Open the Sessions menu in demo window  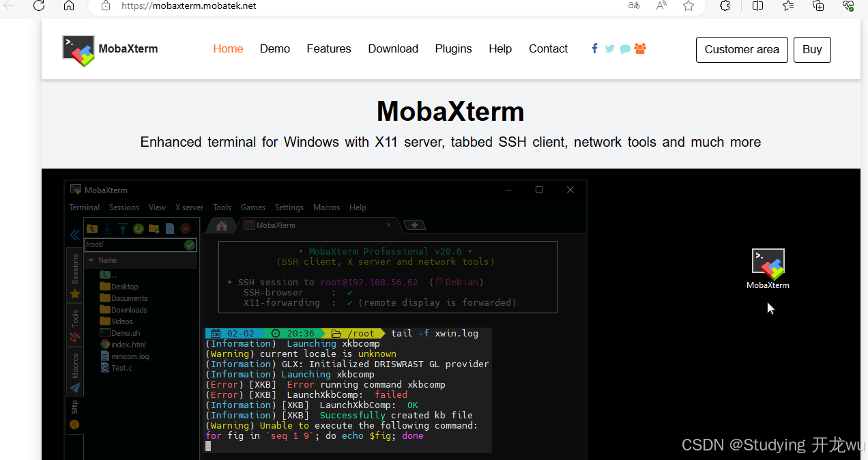(x=124, y=207)
